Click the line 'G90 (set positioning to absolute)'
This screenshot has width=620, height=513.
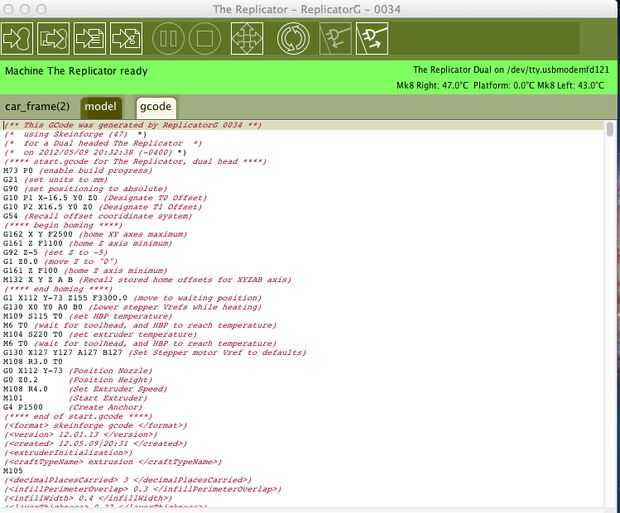pos(85,189)
